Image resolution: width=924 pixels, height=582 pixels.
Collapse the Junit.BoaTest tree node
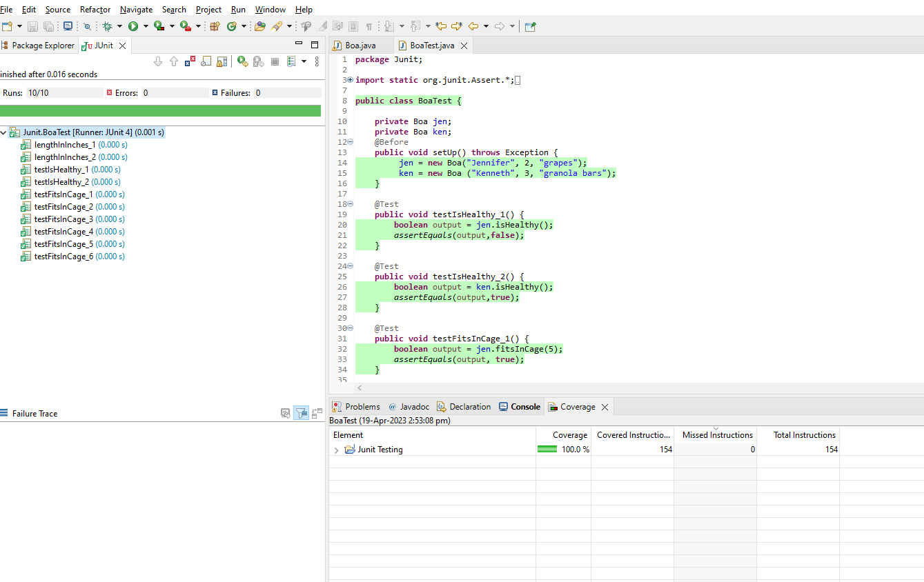[x=3, y=132]
